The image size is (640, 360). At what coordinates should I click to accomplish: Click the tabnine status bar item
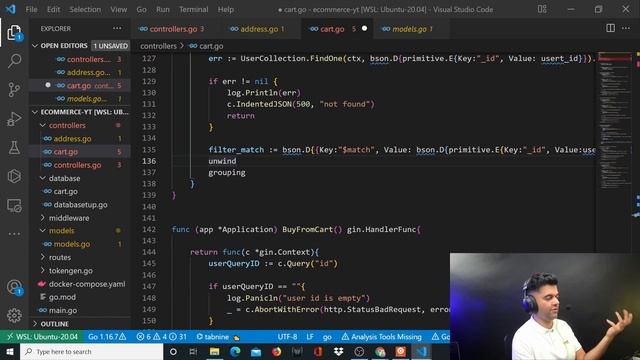218,337
